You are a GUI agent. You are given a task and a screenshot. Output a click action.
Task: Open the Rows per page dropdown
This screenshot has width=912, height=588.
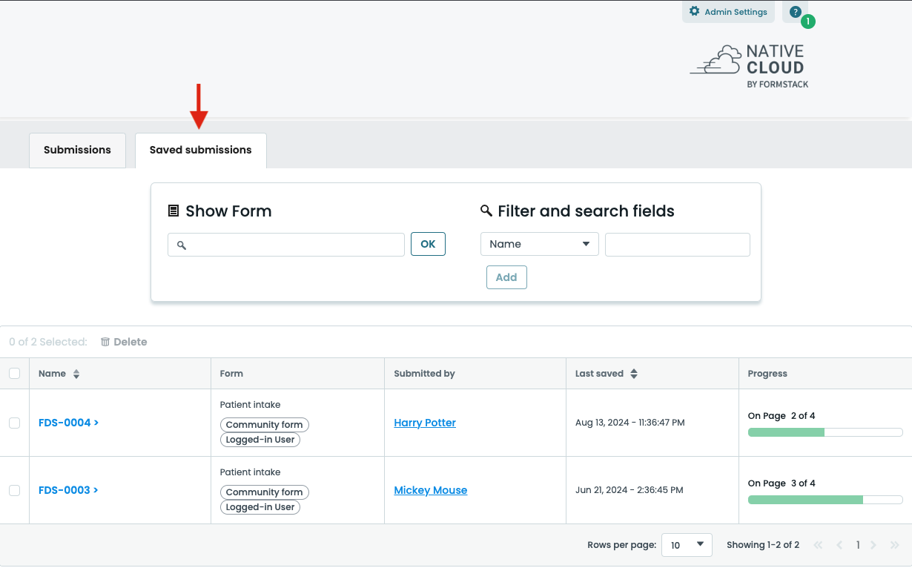coord(686,545)
